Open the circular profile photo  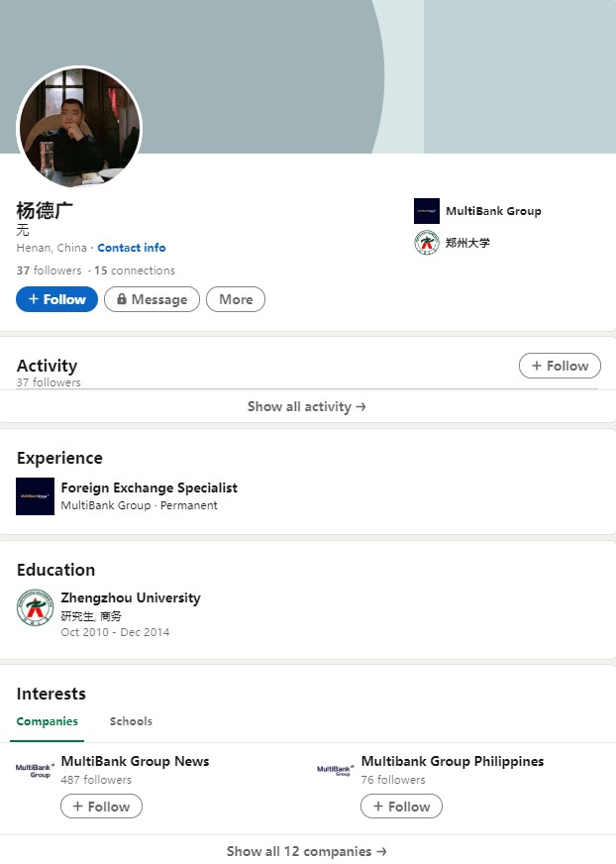tap(79, 129)
